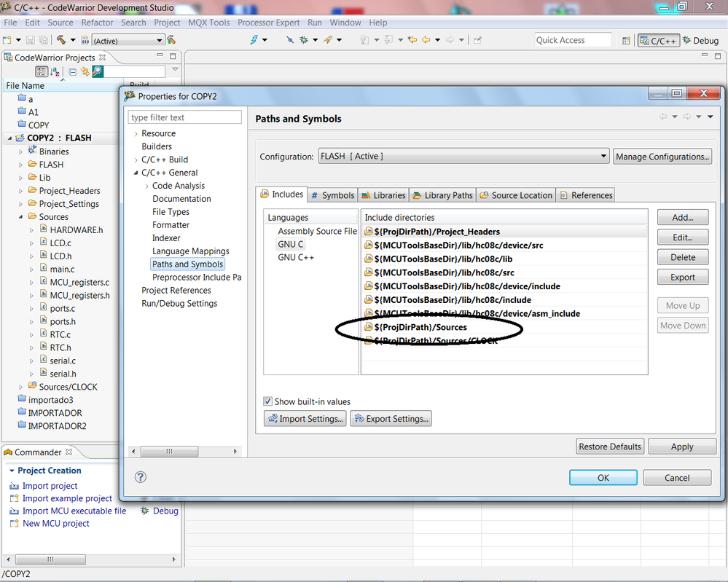Select GNU C++ in Languages list
The height and width of the screenshot is (582, 728).
coord(296,257)
